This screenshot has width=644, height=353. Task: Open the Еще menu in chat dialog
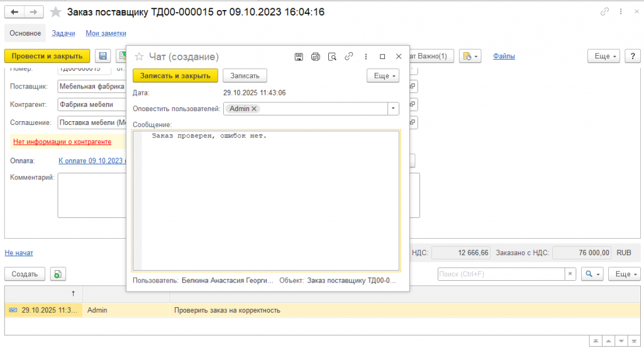coord(383,76)
